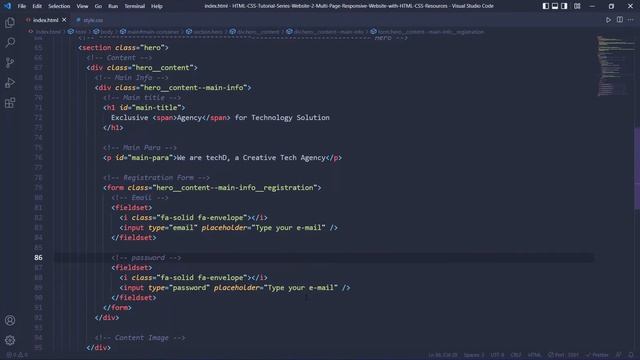Switch to the style.css tab
This screenshot has height=360, width=640.
(93, 20)
